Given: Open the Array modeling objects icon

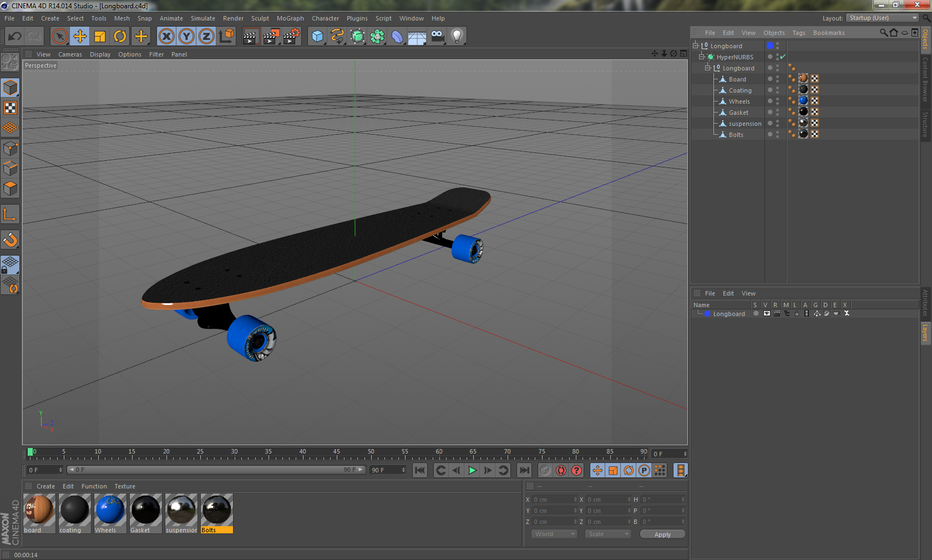Looking at the screenshot, I should [x=377, y=37].
